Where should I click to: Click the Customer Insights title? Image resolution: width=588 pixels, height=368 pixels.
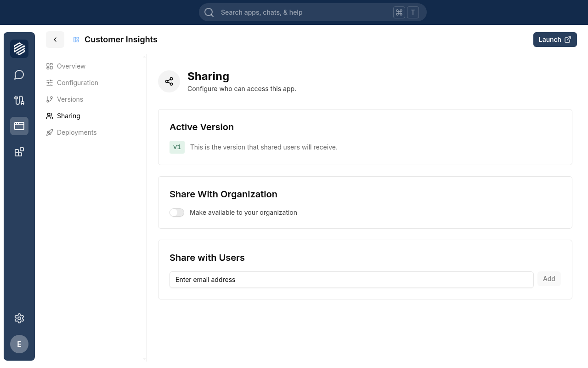tap(121, 40)
